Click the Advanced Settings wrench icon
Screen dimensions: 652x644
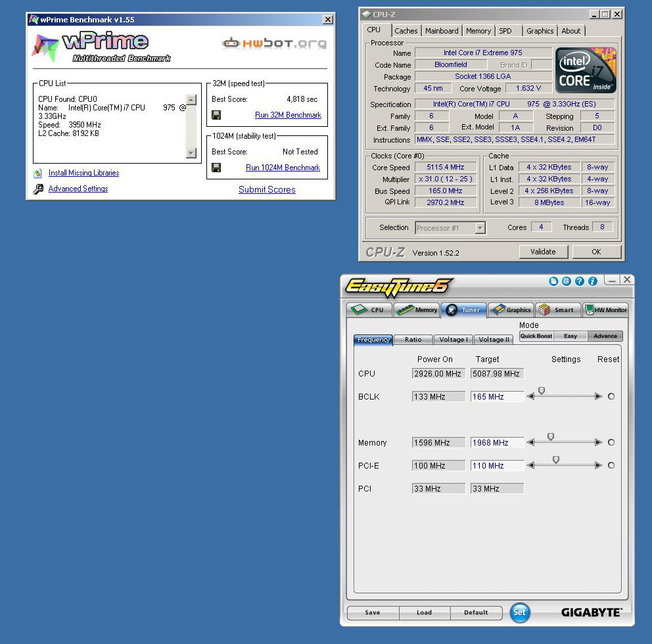(x=38, y=189)
